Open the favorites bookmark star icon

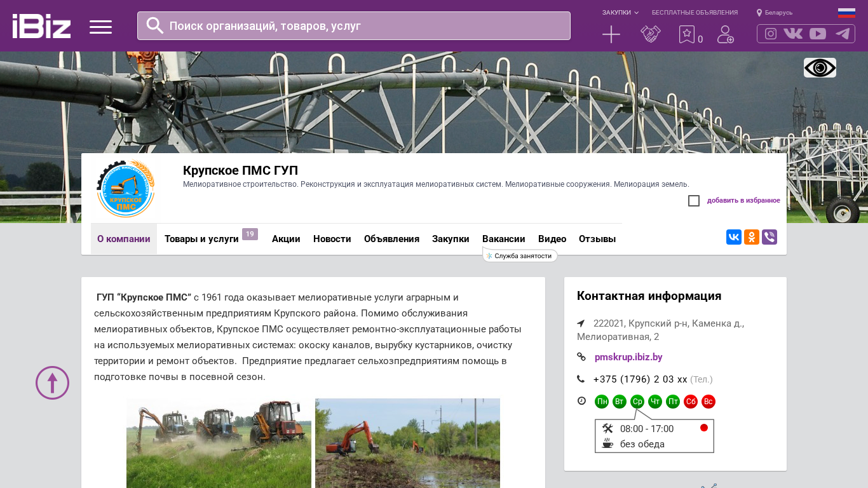(x=687, y=34)
